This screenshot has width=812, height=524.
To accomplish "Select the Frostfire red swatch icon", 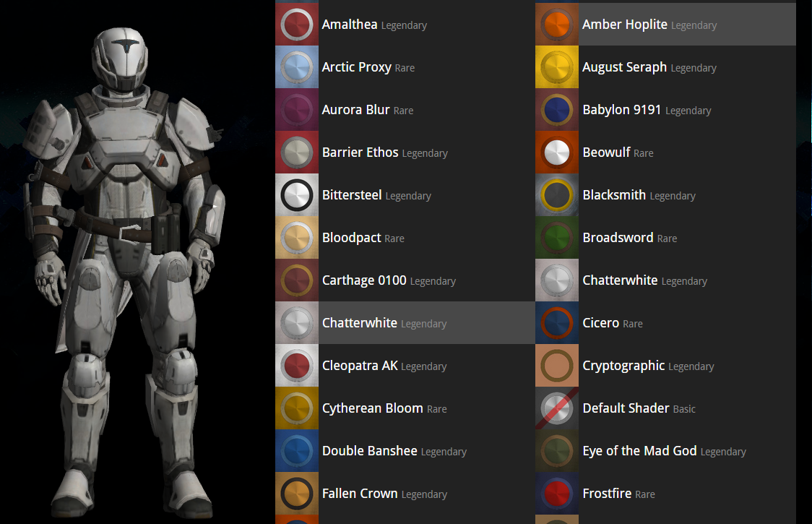I will (556, 493).
